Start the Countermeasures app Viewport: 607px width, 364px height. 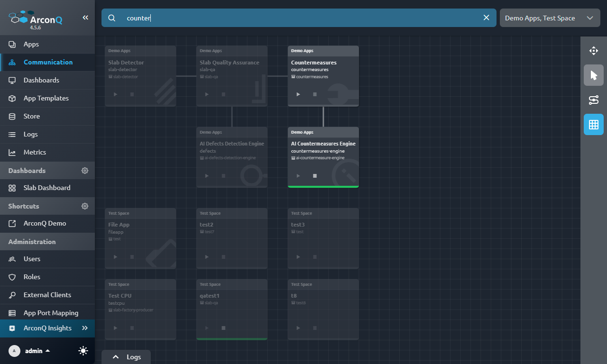pyautogui.click(x=298, y=94)
